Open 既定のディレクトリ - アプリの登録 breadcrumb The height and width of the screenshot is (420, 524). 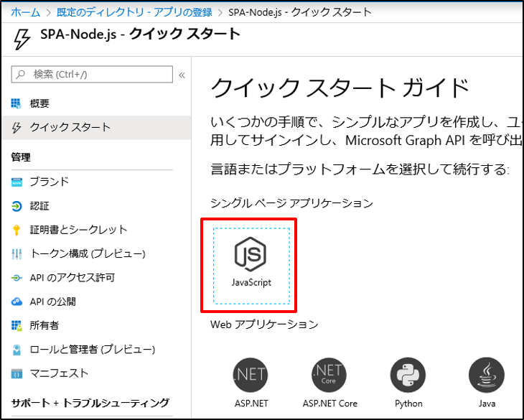[134, 12]
